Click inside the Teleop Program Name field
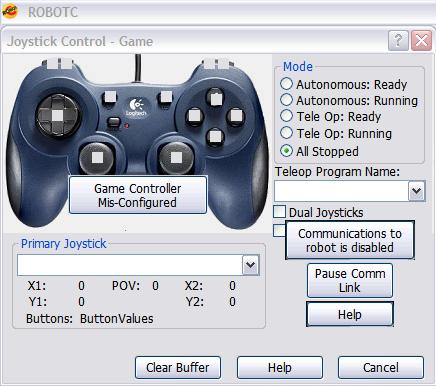This screenshot has width=436, height=386. point(342,191)
